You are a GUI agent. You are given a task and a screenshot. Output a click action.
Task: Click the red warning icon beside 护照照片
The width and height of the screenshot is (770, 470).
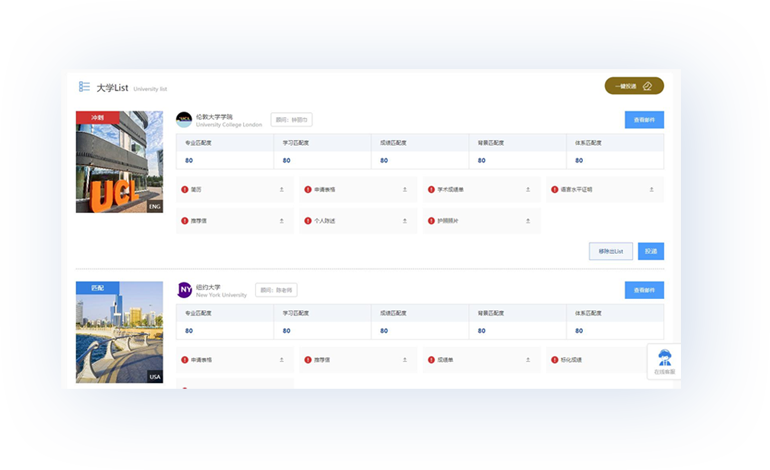430,220
